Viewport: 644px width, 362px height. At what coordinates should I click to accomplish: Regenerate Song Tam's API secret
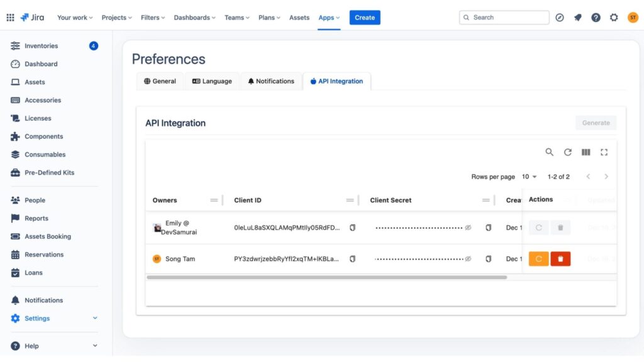pos(538,259)
